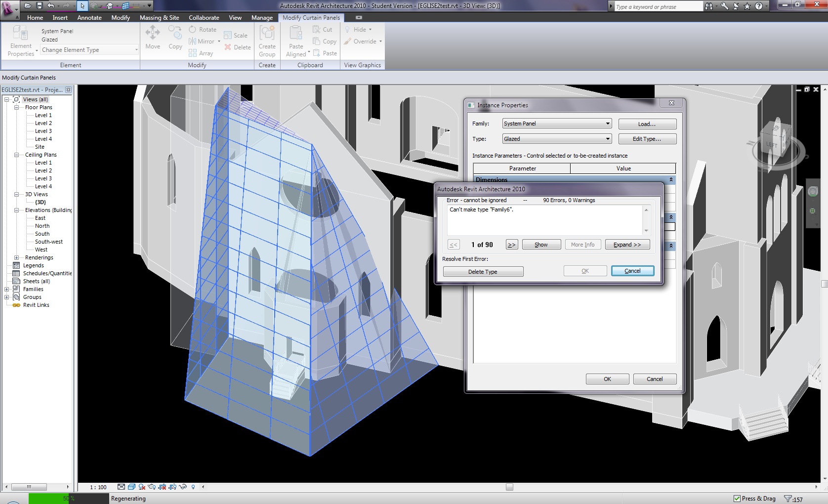828x504 pixels.
Task: Open the Revit application menu logo
Action: (x=8, y=7)
